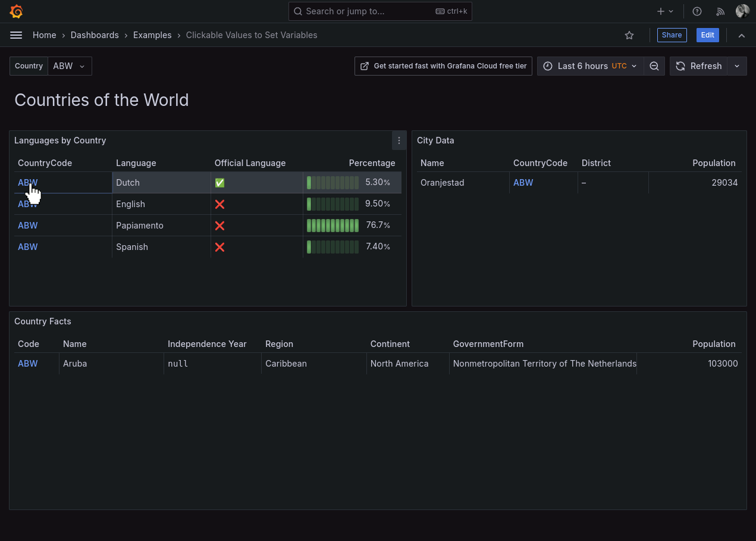The image size is (756, 541).
Task: Open the Examples breadcrumb item
Action: click(x=152, y=35)
